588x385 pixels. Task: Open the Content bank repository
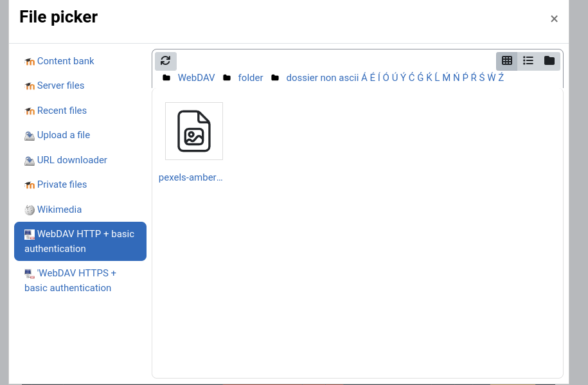coord(66,61)
